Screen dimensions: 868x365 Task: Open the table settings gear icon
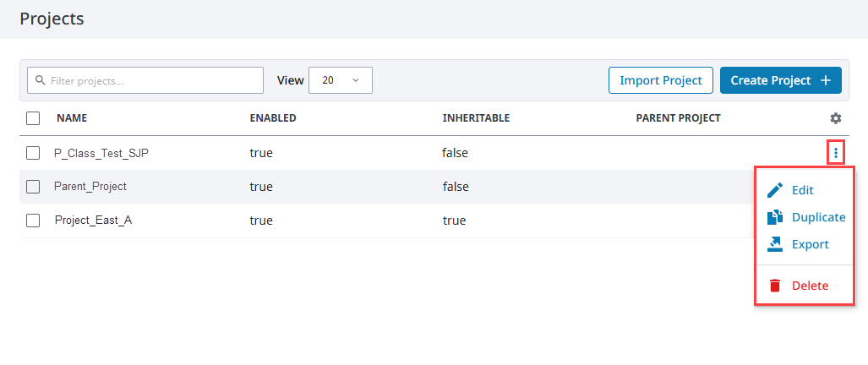pyautogui.click(x=836, y=118)
